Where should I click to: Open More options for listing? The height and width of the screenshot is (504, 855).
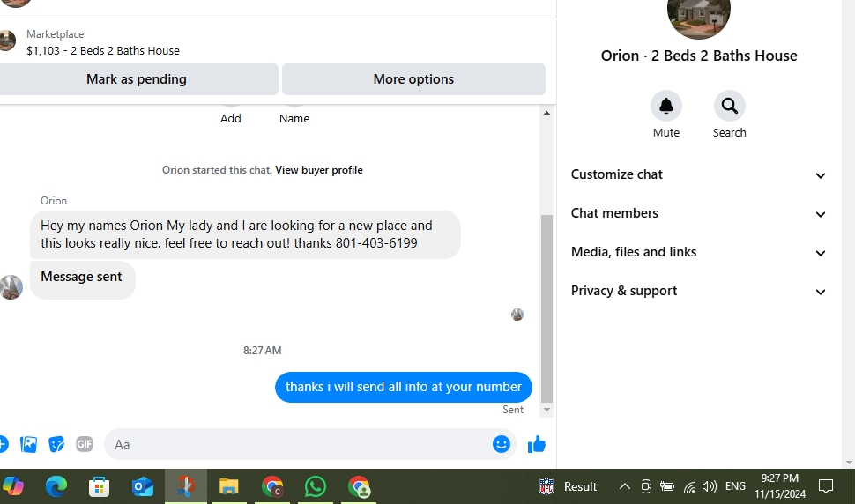(x=413, y=79)
